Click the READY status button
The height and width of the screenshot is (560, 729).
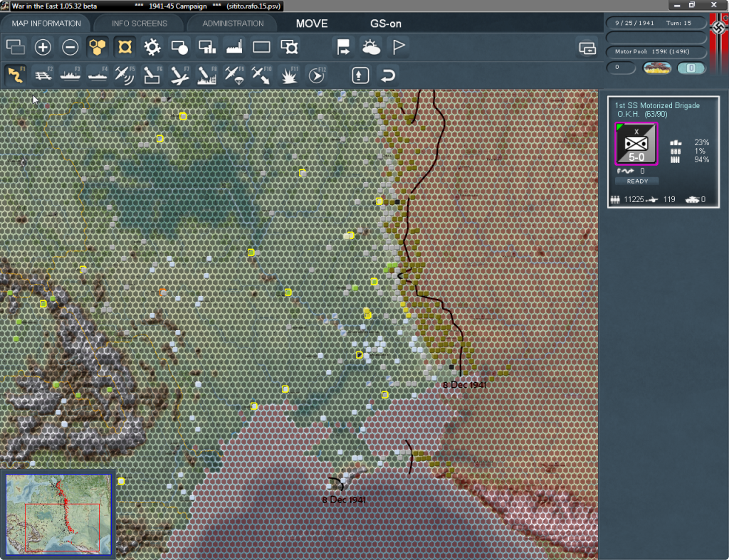pyautogui.click(x=637, y=181)
